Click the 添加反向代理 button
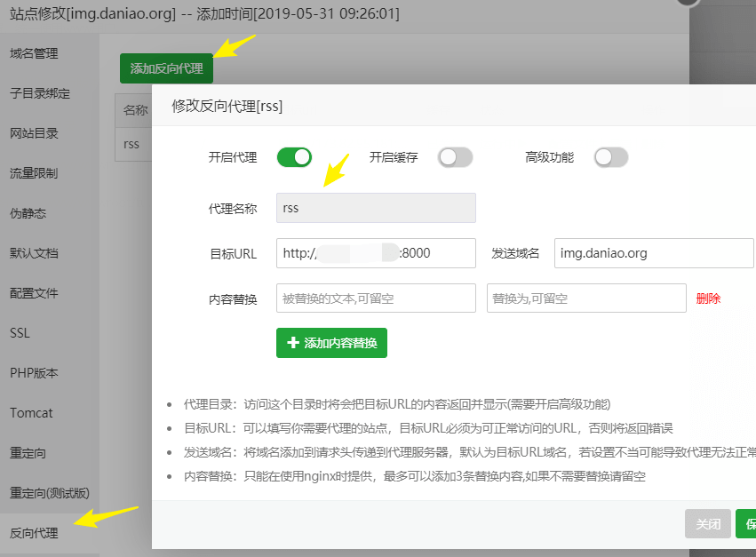Viewport: 756px width, 557px height. [166, 68]
